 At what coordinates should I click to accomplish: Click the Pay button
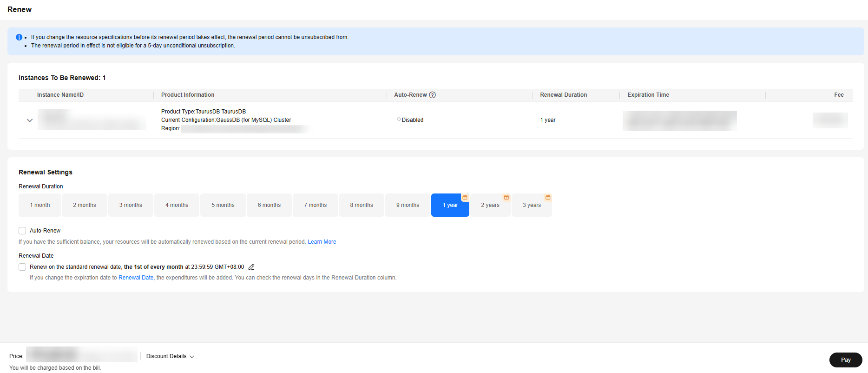846,360
